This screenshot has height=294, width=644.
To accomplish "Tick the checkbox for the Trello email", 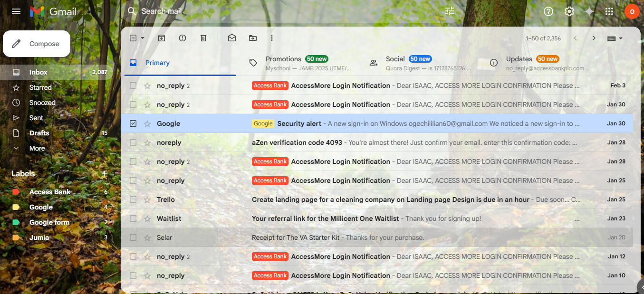I will tap(133, 199).
